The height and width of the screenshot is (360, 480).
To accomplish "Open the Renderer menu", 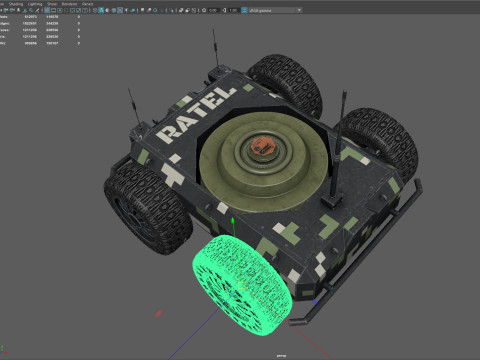I will (x=69, y=4).
